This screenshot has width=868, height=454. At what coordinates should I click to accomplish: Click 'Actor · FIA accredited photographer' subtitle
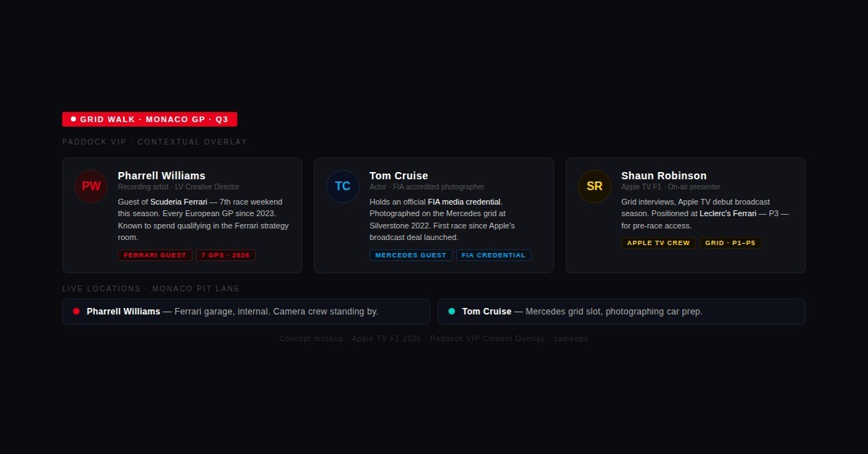[x=427, y=187]
